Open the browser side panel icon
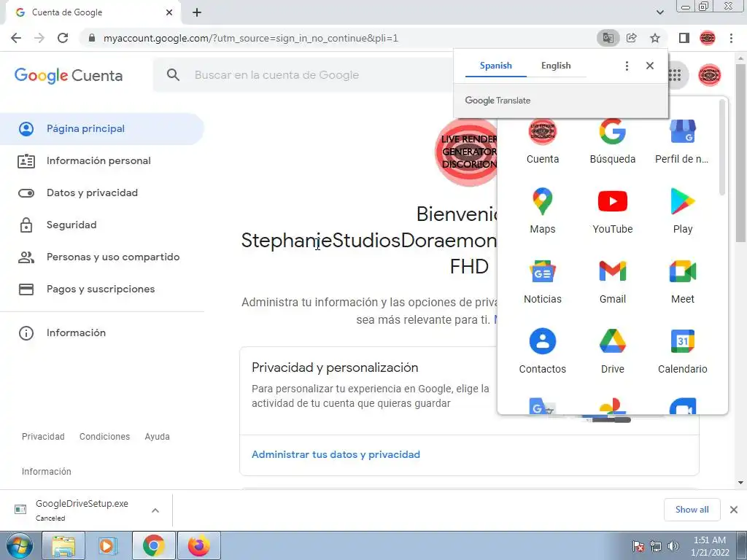 point(684,38)
